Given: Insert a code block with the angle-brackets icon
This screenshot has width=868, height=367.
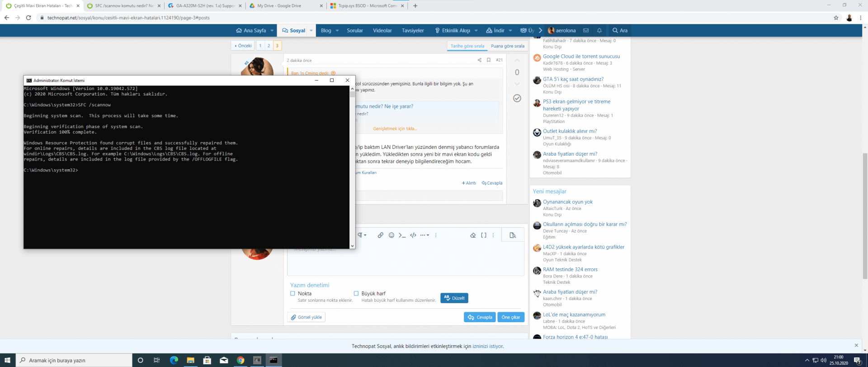Looking at the screenshot, I should pos(413,235).
